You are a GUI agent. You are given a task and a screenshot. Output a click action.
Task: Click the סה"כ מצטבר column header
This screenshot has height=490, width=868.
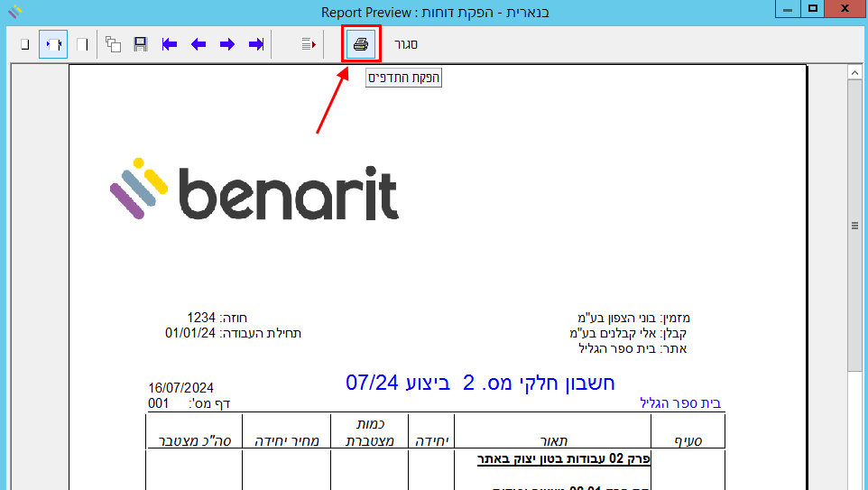click(x=195, y=441)
